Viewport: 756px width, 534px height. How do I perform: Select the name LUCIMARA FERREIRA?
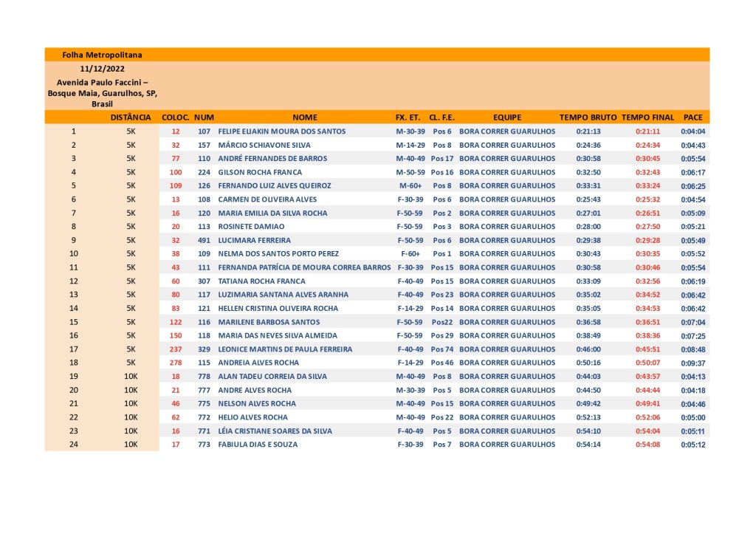click(254, 240)
